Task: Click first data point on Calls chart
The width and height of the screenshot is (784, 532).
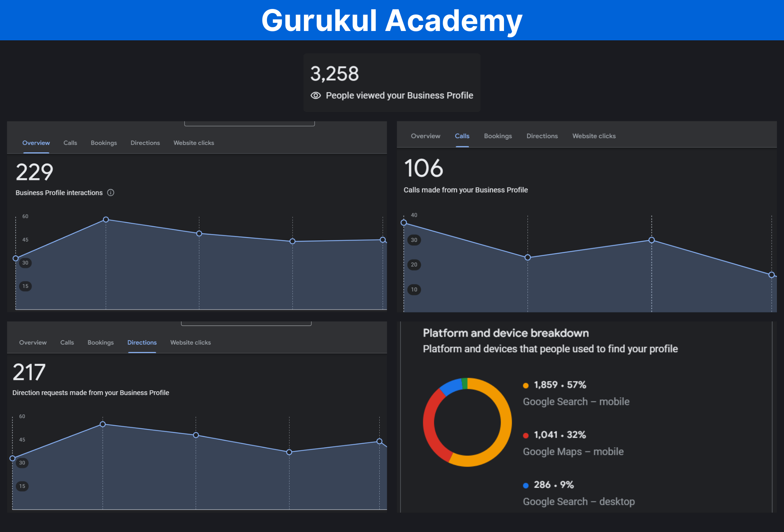Action: 404,223
